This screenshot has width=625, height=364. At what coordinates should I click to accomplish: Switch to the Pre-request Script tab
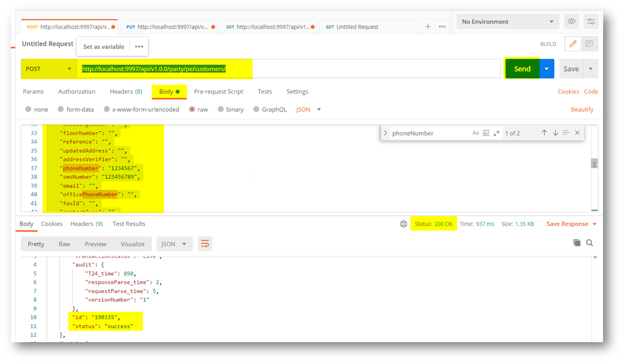(218, 92)
